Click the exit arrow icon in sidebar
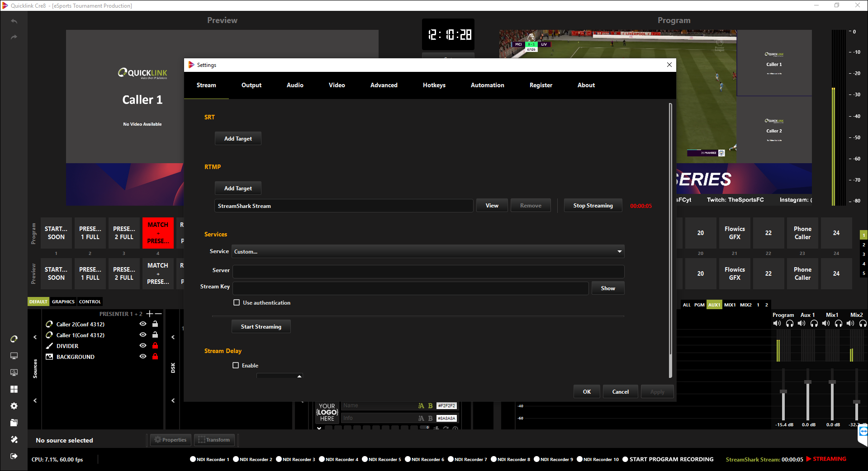 pyautogui.click(x=14, y=456)
